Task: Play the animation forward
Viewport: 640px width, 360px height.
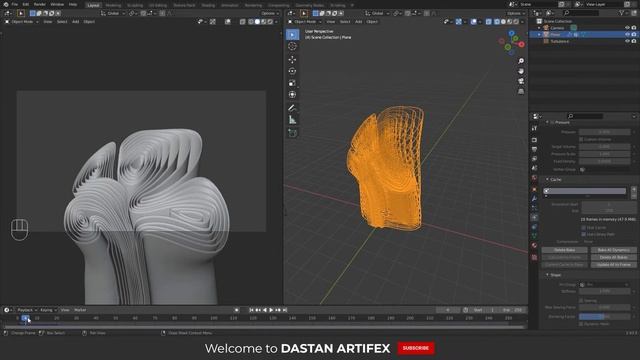Action: point(271,310)
